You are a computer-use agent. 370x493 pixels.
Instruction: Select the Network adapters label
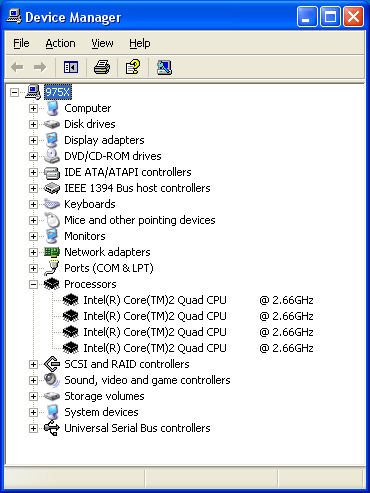[107, 252]
